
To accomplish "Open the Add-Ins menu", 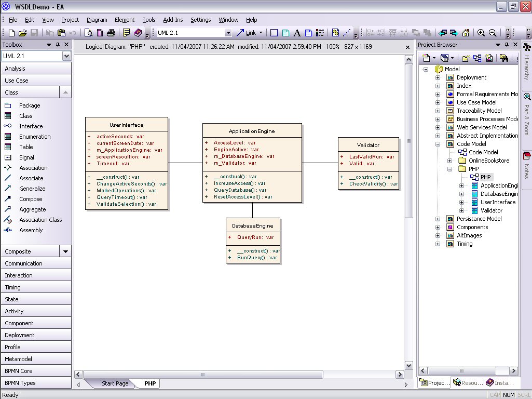I will 173,20.
